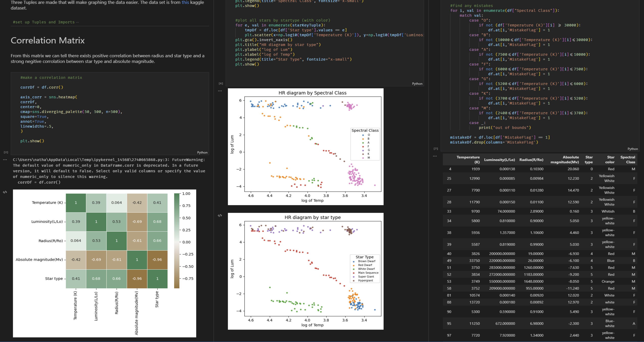Screen dimensions: 644x342
Task: Click the print("out of bounds") code line
Action: click(505, 128)
